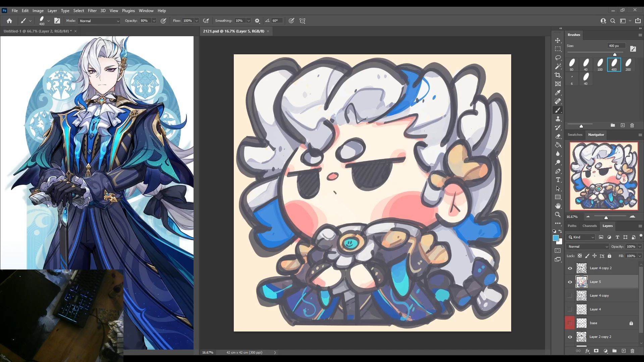The height and width of the screenshot is (362, 644).
Task: Enable airbrush-style build-up
Action: click(206, 21)
